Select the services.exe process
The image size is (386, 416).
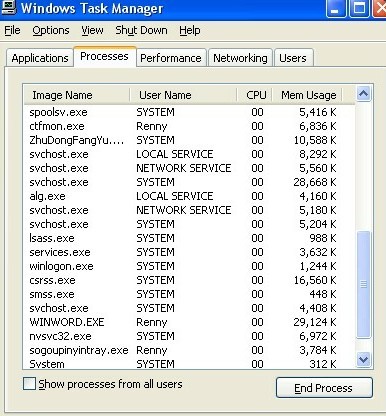click(x=189, y=252)
